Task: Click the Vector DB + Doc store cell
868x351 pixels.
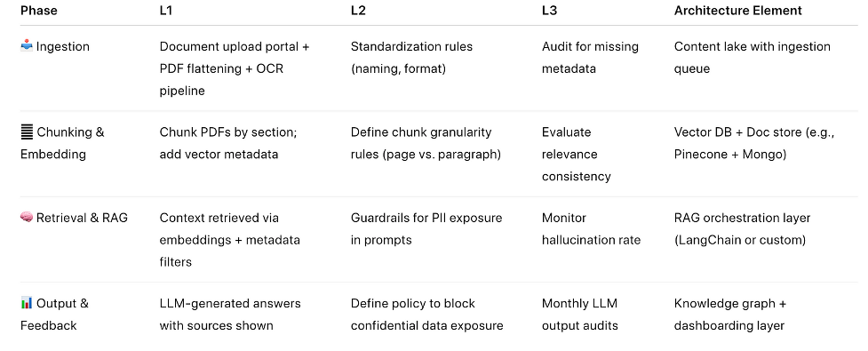Action: point(754,143)
